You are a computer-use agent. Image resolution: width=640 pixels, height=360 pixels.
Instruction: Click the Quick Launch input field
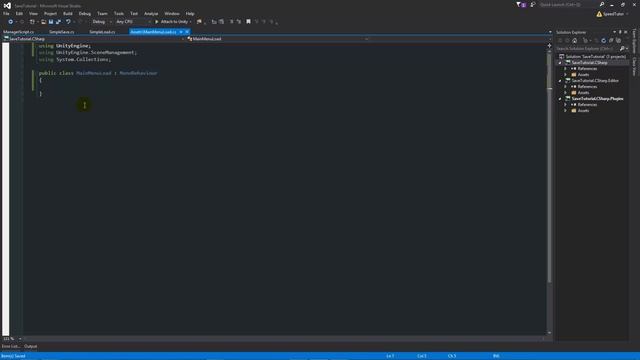568,4
